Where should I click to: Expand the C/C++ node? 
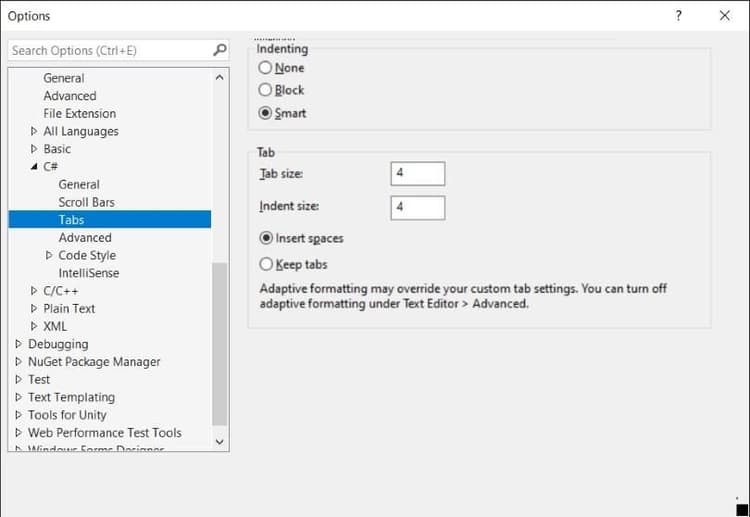click(x=34, y=291)
